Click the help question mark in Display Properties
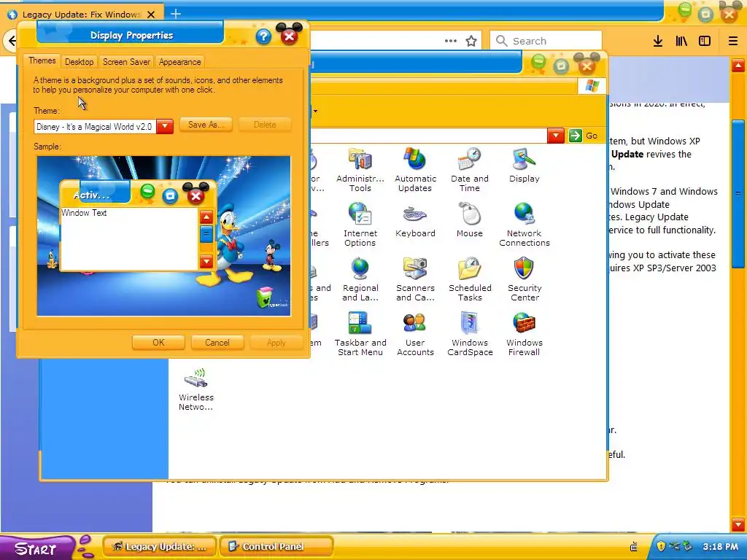747x560 pixels. [263, 36]
